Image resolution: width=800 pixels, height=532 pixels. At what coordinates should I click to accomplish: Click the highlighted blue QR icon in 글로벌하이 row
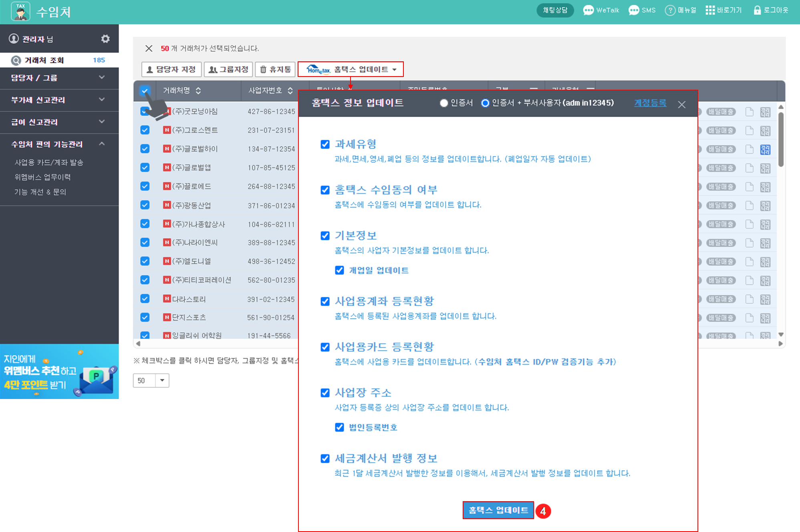(765, 149)
